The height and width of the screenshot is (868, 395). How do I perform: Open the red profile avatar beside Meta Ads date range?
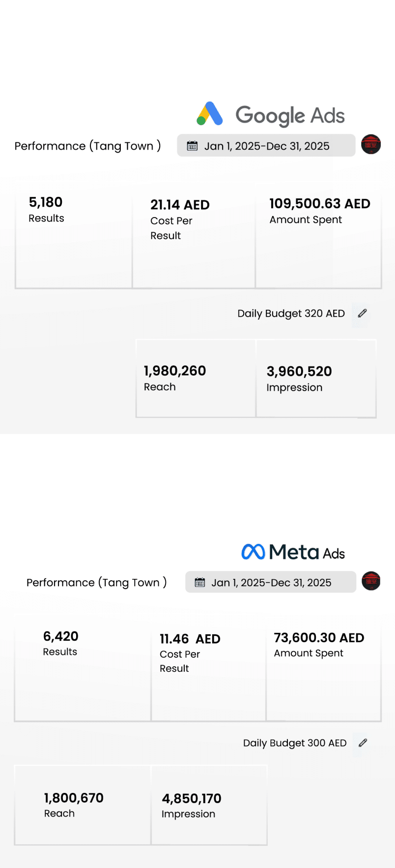click(x=371, y=581)
